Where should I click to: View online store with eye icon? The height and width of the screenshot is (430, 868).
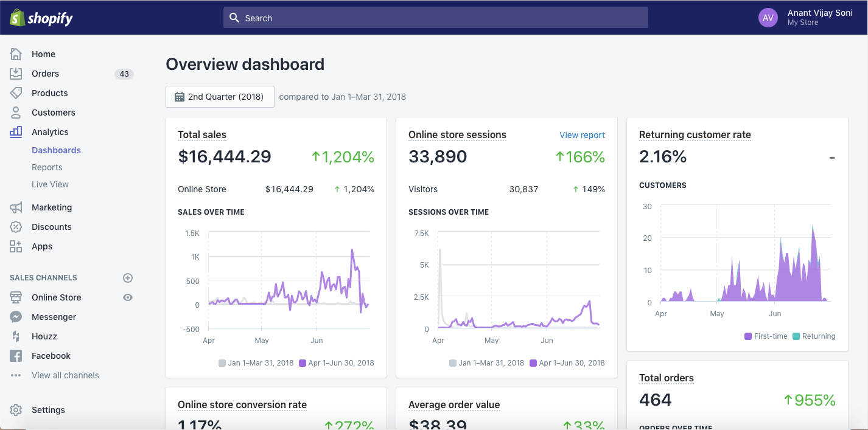(x=128, y=297)
